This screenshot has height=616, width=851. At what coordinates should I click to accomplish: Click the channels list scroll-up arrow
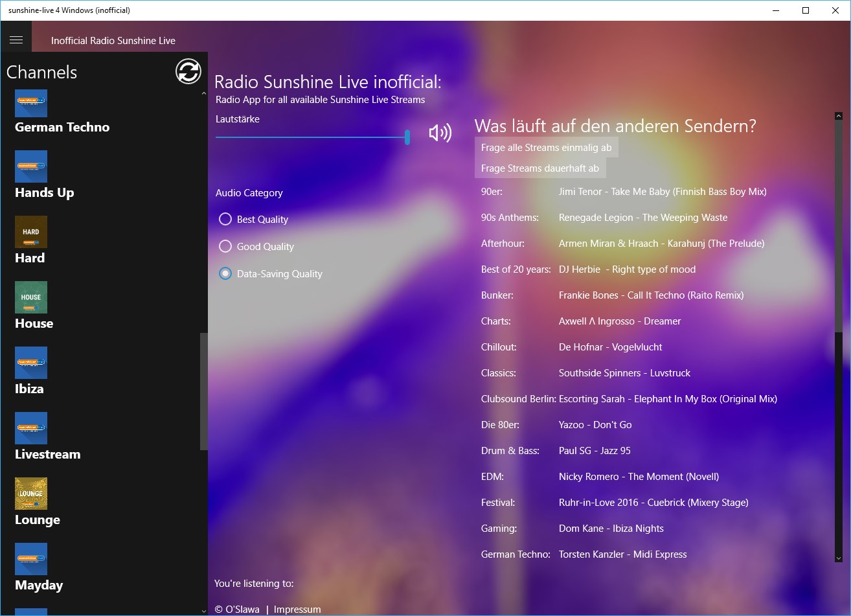tap(204, 94)
